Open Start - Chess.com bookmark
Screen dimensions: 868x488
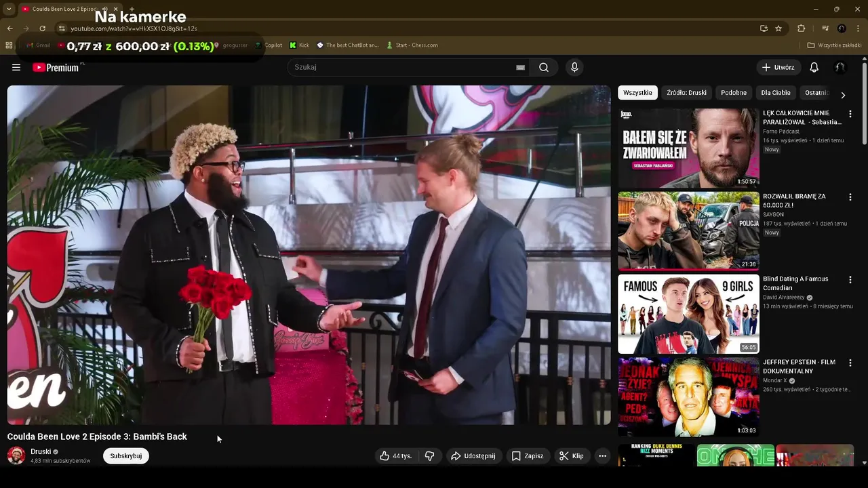412,45
